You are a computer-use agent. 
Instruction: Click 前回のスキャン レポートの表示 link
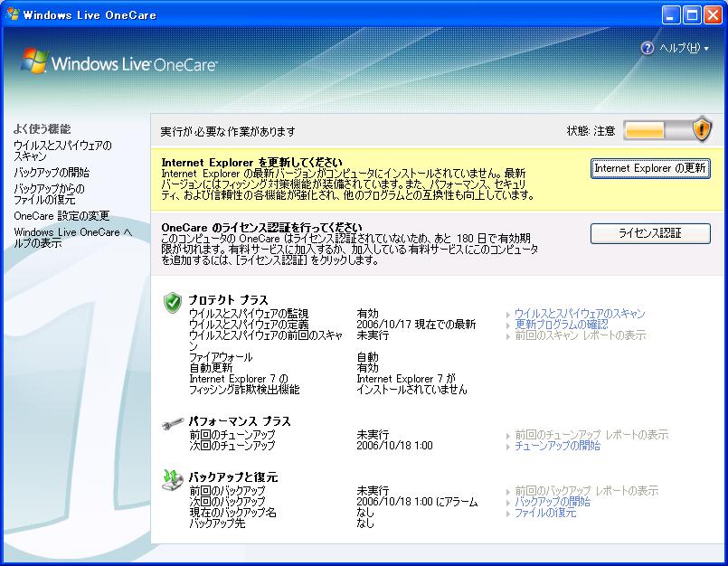click(x=580, y=335)
